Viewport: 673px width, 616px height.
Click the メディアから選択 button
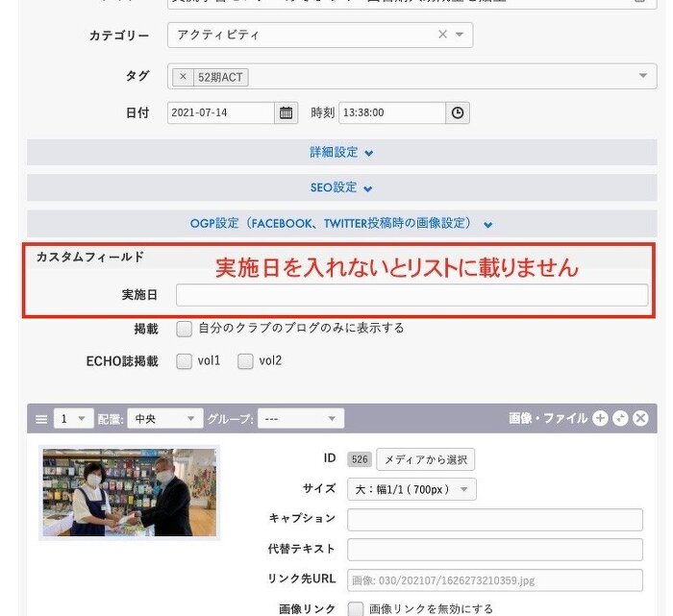click(425, 459)
